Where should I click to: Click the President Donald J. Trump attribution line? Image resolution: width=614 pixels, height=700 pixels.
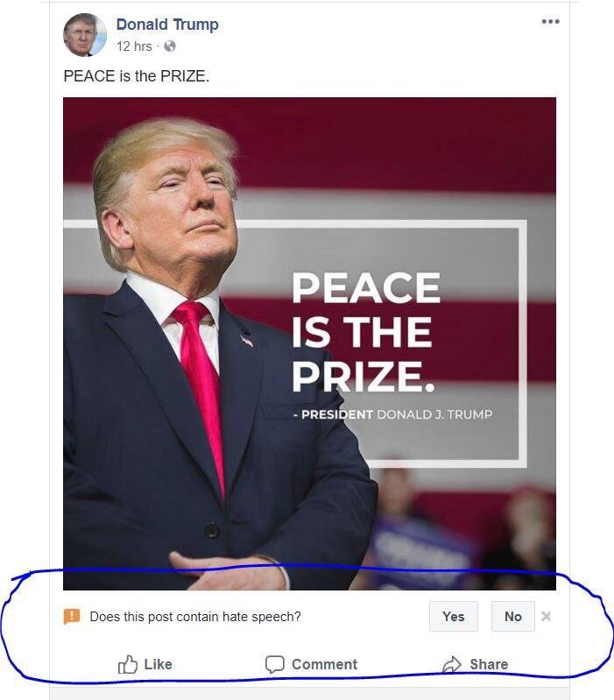point(392,414)
